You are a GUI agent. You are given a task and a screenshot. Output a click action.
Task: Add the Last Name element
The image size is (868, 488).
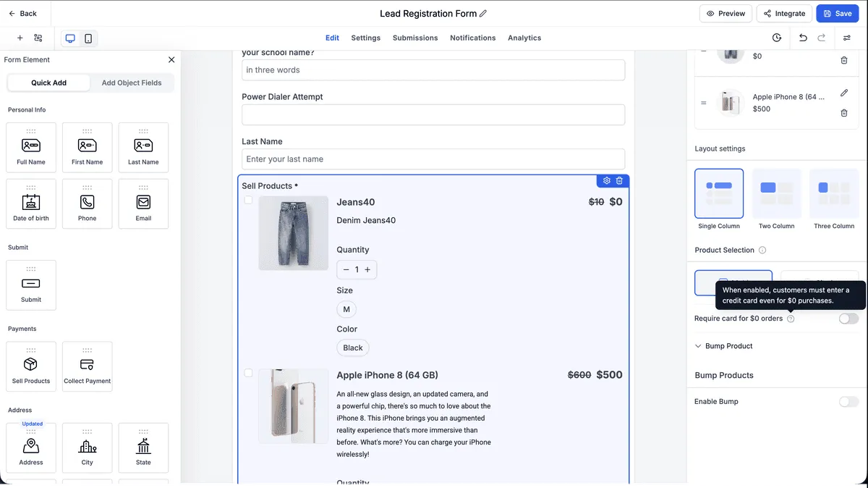143,148
